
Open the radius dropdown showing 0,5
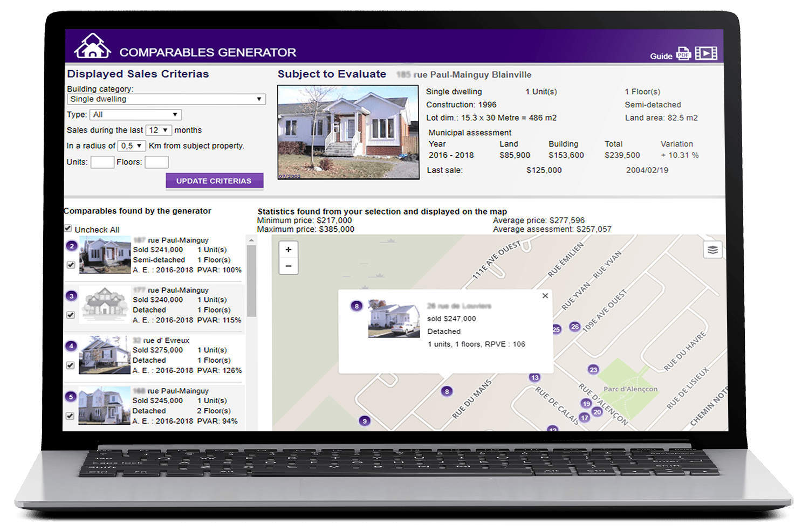[132, 146]
